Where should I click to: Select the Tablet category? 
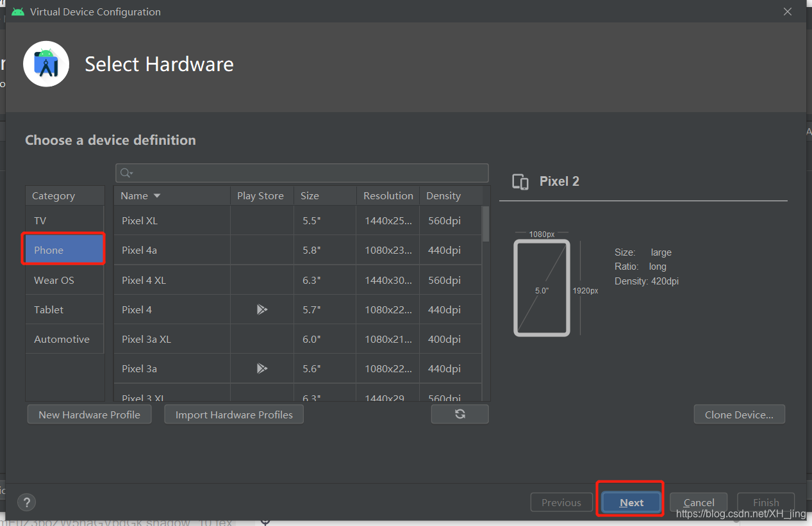pyautogui.click(x=65, y=309)
